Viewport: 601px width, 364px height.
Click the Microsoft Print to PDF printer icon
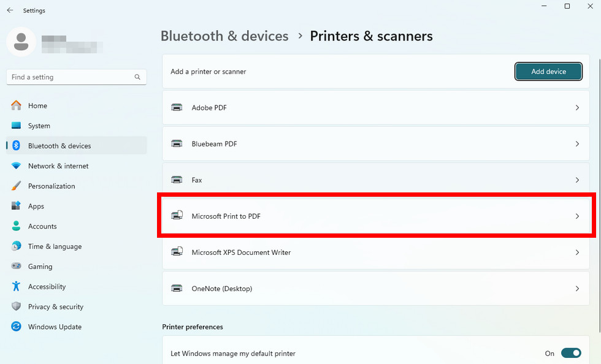pos(177,216)
